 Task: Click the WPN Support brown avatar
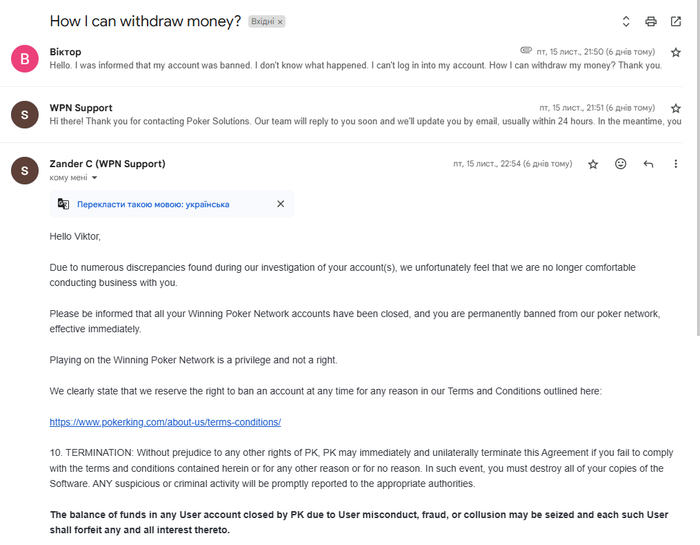tap(25, 115)
